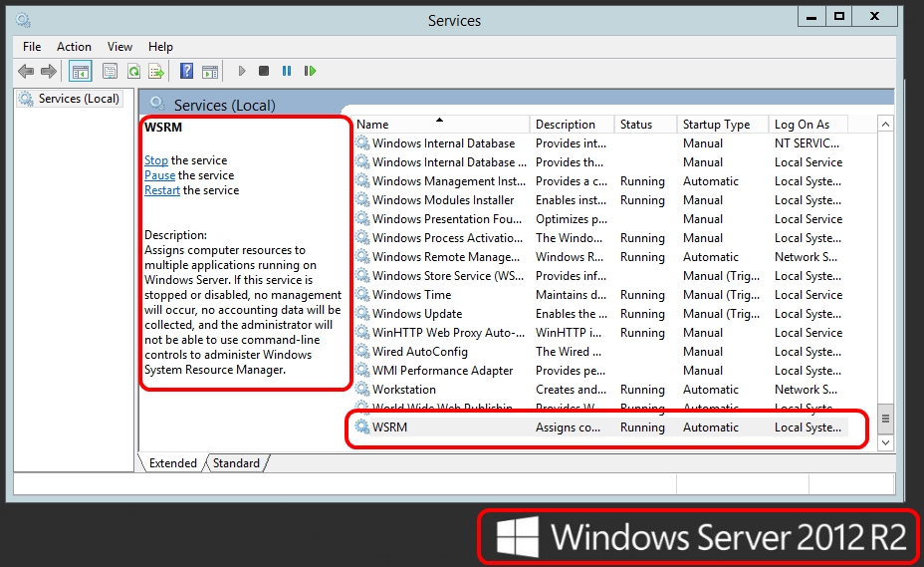924x567 pixels.
Task: Sort by the Status column header
Action: pos(645,125)
